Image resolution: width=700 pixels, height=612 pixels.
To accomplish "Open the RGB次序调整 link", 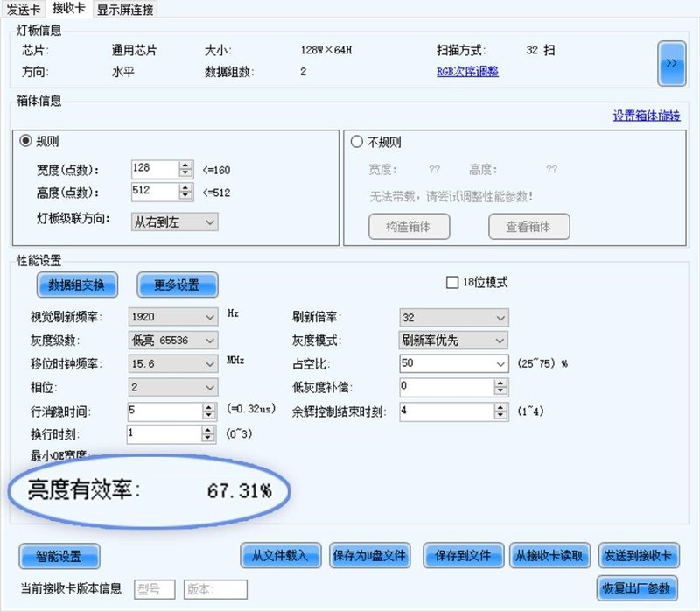I will point(470,72).
